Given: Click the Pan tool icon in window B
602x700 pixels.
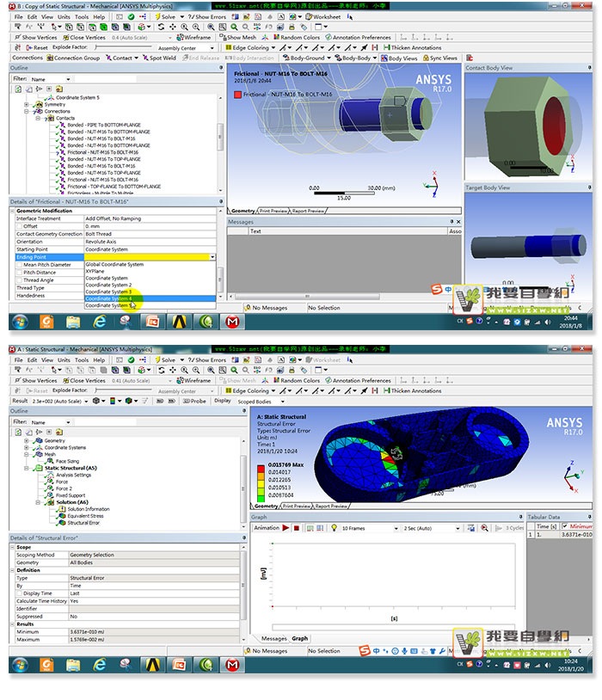Looking at the screenshot, I should [172, 27].
